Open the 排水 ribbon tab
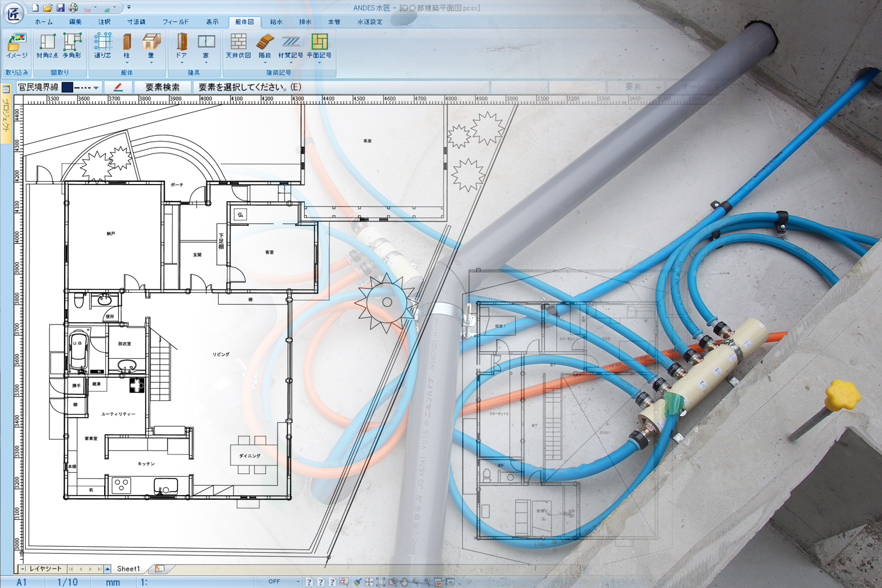This screenshot has height=588, width=882. click(305, 22)
